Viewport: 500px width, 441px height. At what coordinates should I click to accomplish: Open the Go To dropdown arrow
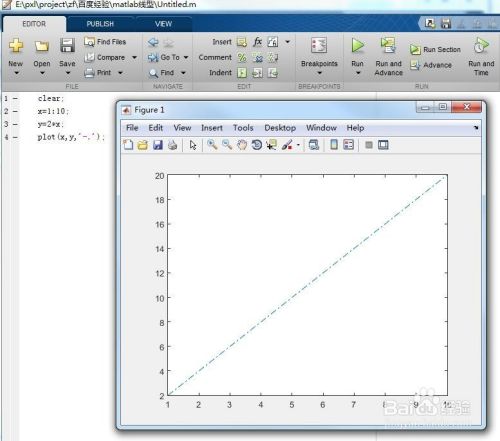186,57
